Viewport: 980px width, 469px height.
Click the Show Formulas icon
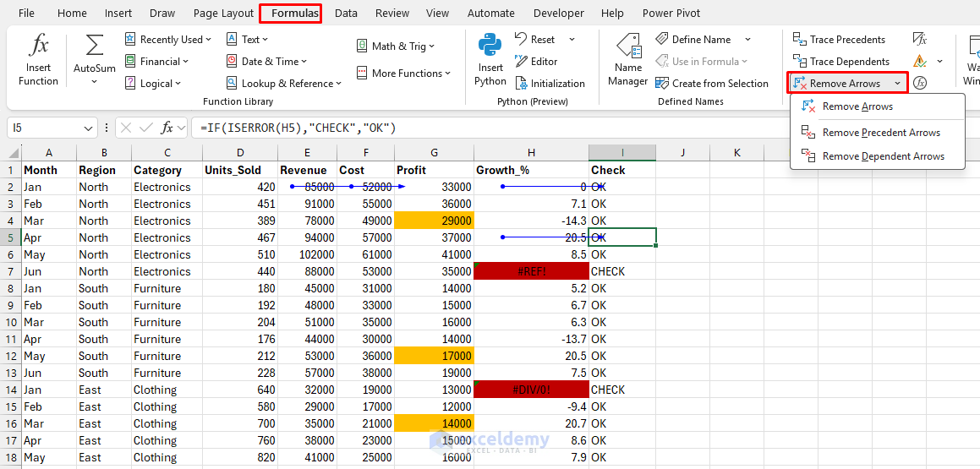(x=919, y=40)
